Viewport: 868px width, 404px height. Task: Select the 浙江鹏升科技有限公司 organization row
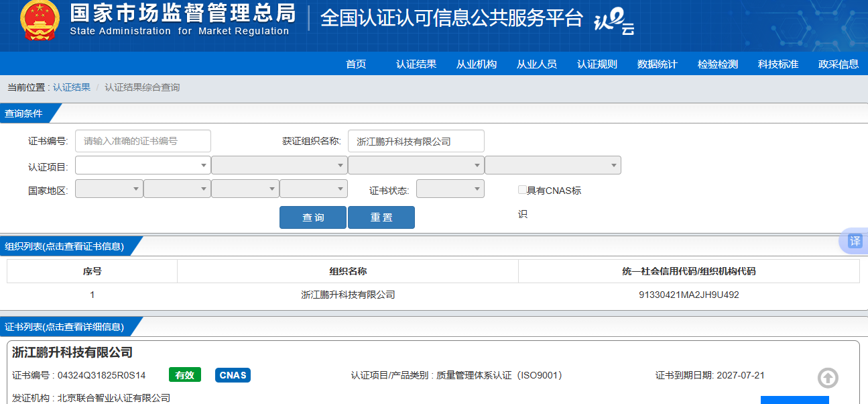(x=348, y=295)
